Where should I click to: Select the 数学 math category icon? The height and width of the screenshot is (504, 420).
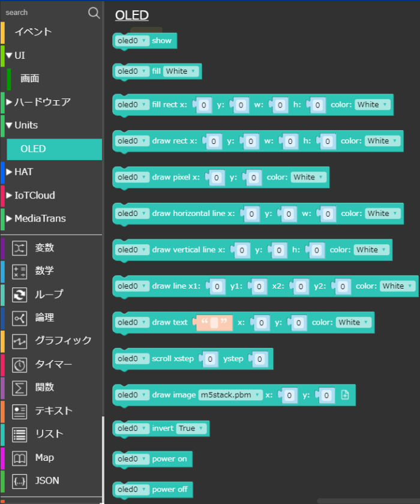[x=20, y=271]
